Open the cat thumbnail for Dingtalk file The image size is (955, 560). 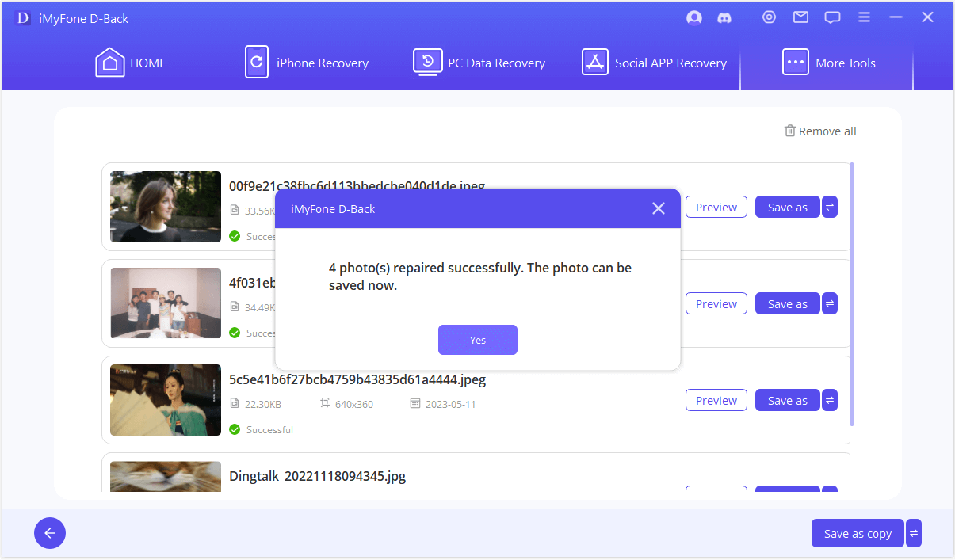[166, 477]
